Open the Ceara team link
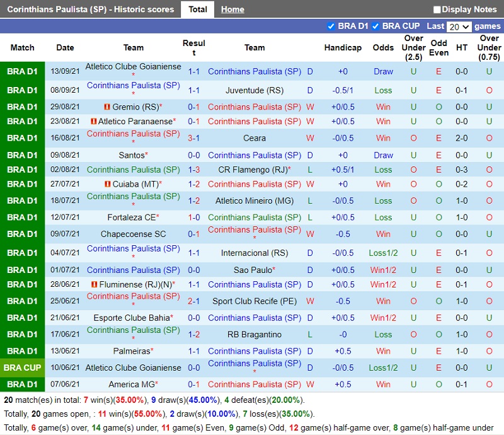This screenshot has width=504, height=435. [255, 138]
